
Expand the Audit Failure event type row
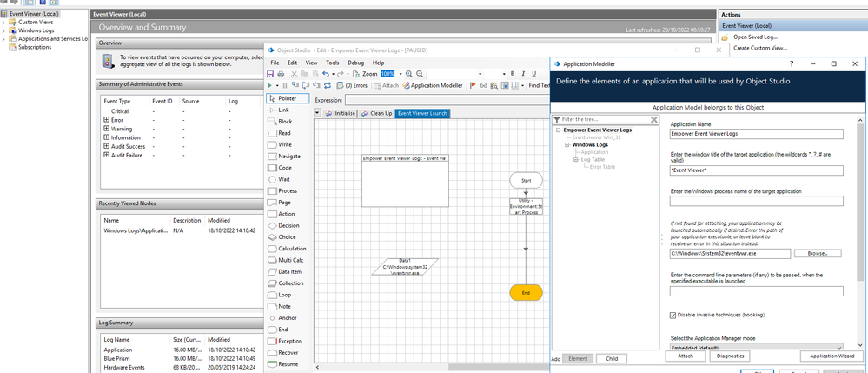(107, 155)
